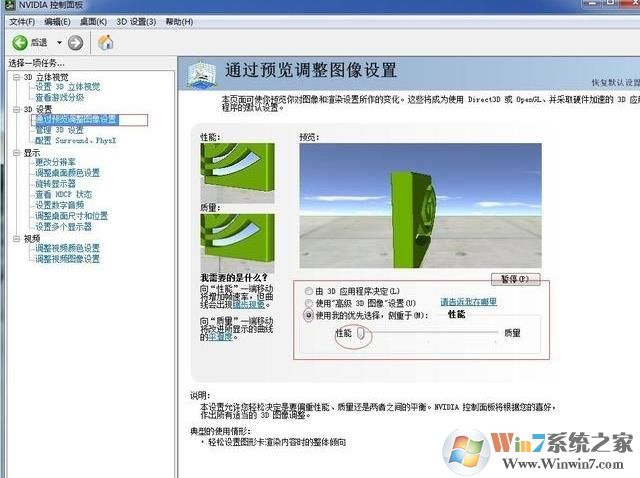This screenshot has height=478, width=640.
Task: Select 设置 3D 立体视觉 in the tree
Action: click(67, 87)
